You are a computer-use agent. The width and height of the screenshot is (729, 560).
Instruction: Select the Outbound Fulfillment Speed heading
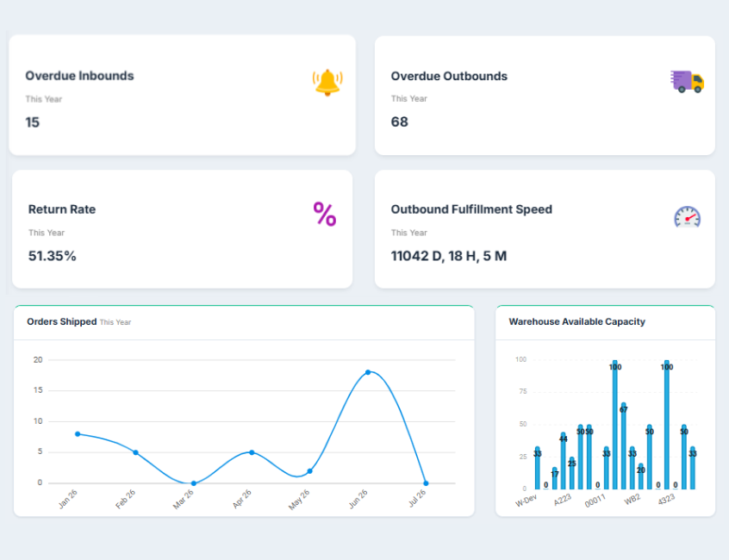tap(471, 209)
